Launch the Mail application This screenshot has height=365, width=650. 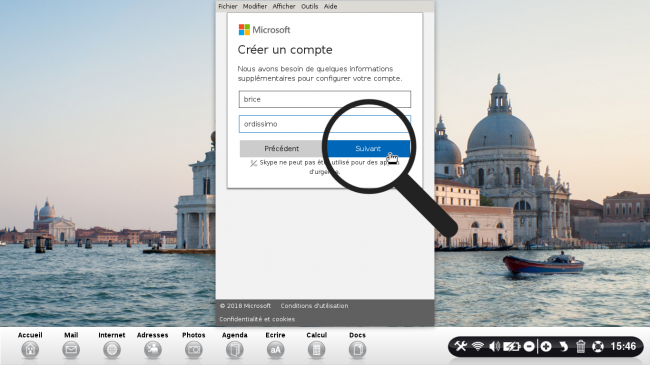pos(71,350)
